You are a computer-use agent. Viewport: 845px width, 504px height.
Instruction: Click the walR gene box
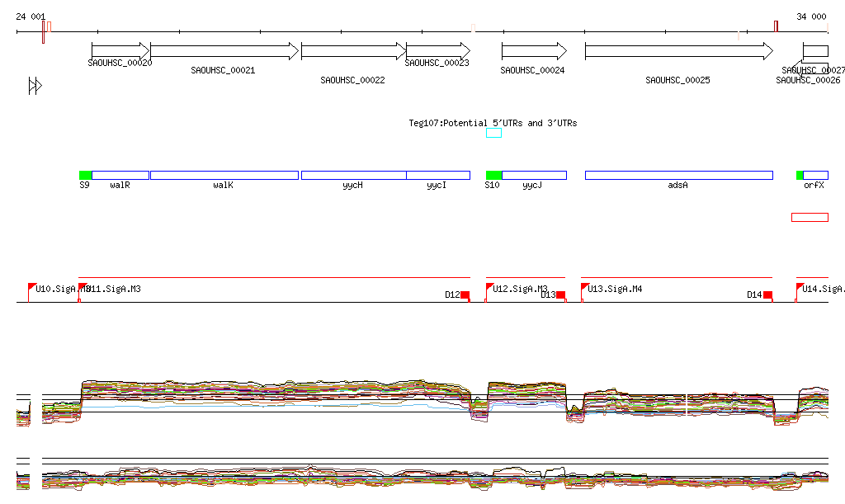coord(120,175)
